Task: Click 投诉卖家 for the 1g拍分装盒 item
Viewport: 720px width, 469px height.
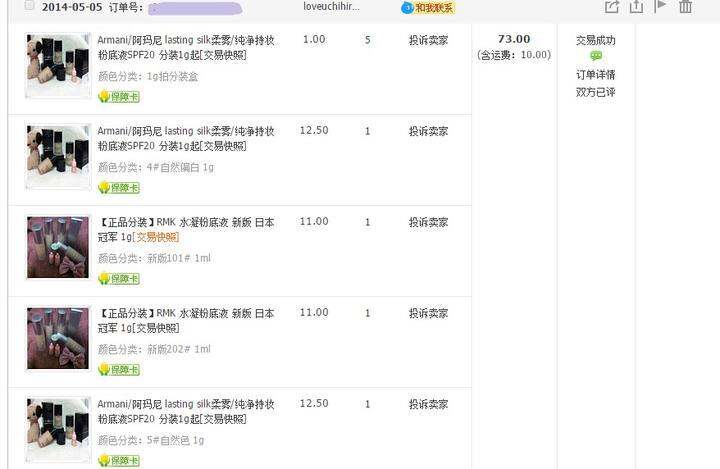Action: pos(428,40)
